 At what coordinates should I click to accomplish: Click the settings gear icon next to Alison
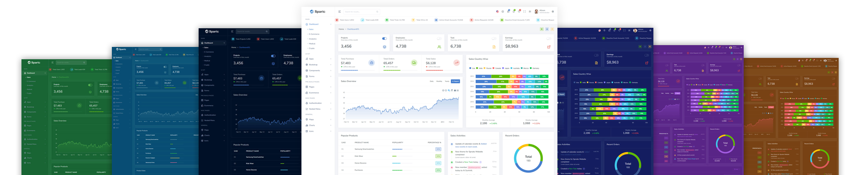click(x=552, y=11)
